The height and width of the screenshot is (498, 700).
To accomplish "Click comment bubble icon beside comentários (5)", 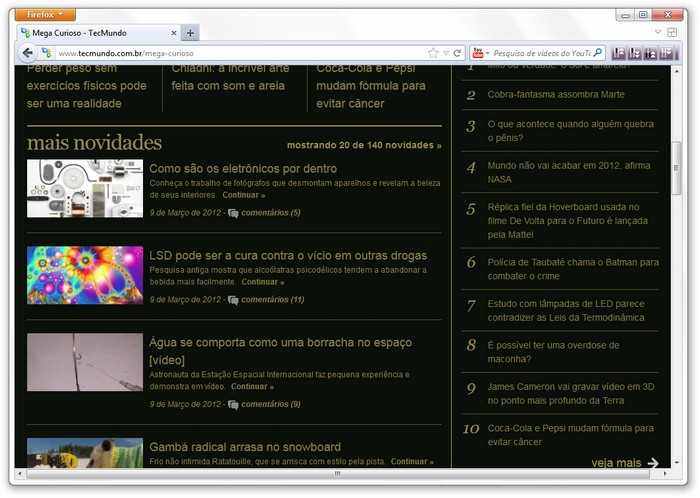I will pos(233,213).
